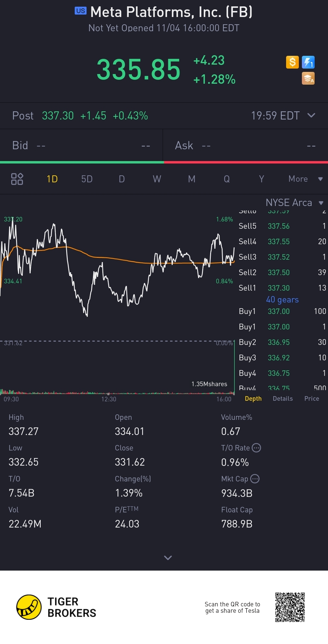The width and height of the screenshot is (328, 644).
Task: Tap the Ask quote panel
Action: pyautogui.click(x=245, y=146)
